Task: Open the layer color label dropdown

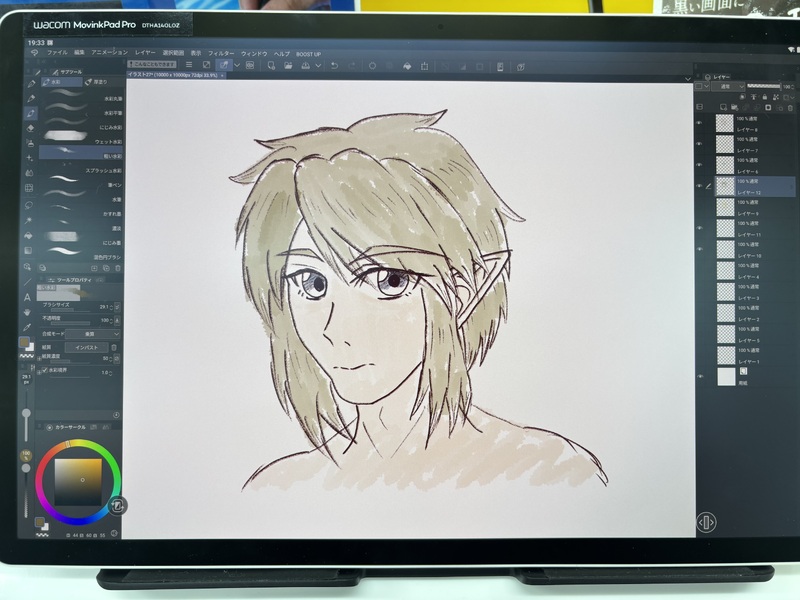Action: [x=702, y=87]
